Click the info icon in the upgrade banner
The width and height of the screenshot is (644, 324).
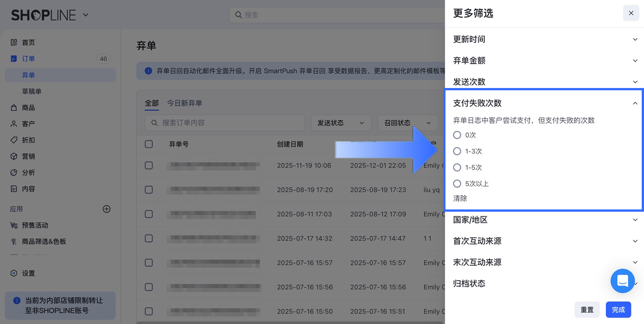pos(148,71)
